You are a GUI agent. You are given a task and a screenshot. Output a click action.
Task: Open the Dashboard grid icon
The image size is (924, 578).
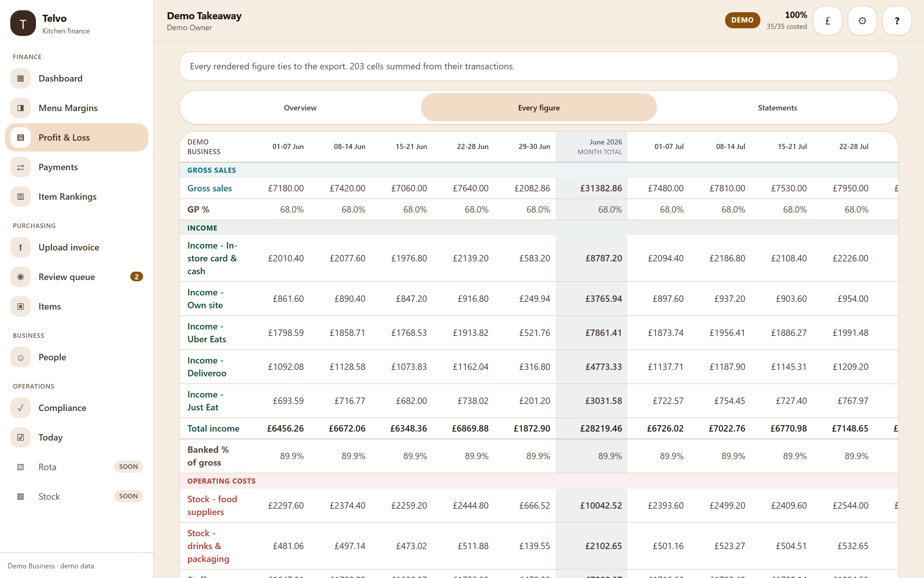[x=21, y=78]
